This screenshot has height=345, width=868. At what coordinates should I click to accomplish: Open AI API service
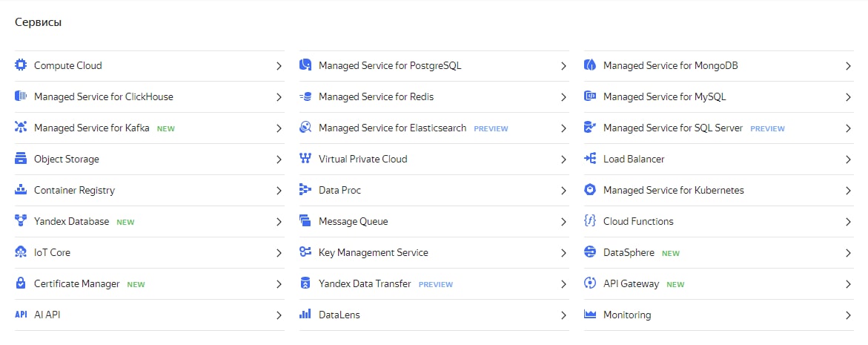point(150,315)
